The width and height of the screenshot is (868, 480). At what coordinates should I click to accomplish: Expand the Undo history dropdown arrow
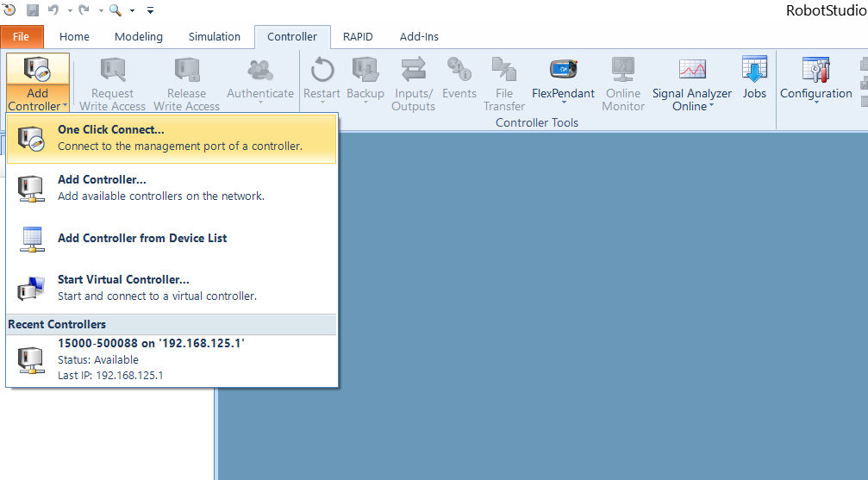[x=71, y=10]
